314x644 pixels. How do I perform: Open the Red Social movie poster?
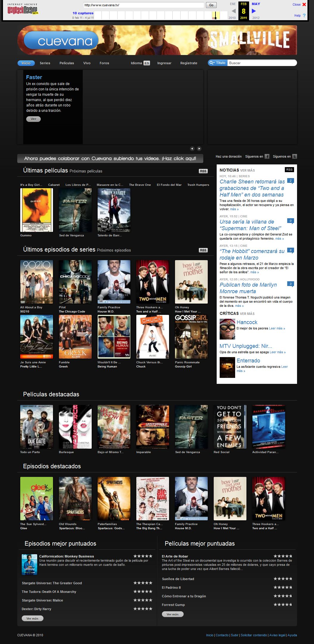point(230,427)
